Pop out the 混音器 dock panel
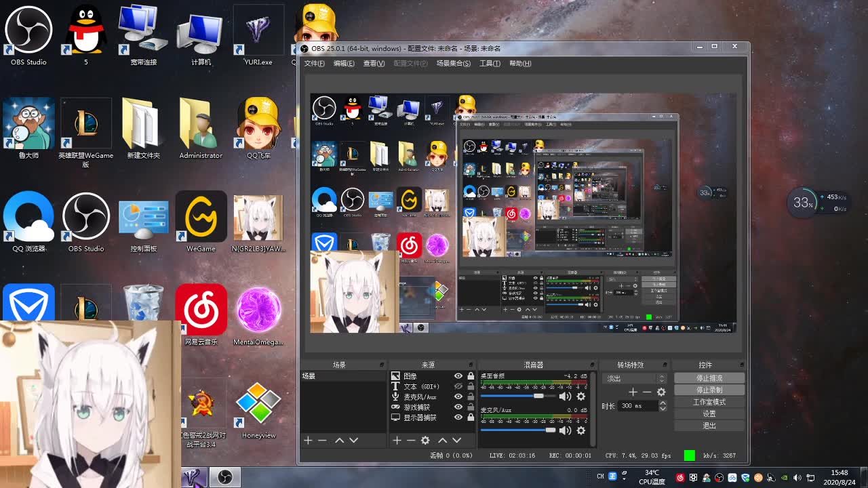The image size is (868, 488). point(593,365)
